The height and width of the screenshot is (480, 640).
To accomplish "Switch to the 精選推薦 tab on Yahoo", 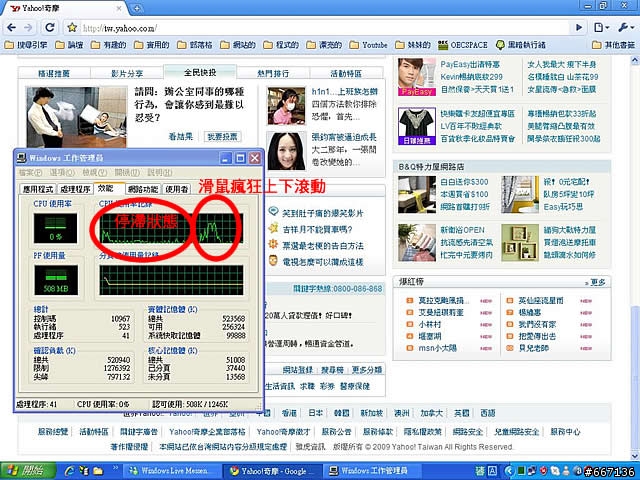I will click(54, 73).
